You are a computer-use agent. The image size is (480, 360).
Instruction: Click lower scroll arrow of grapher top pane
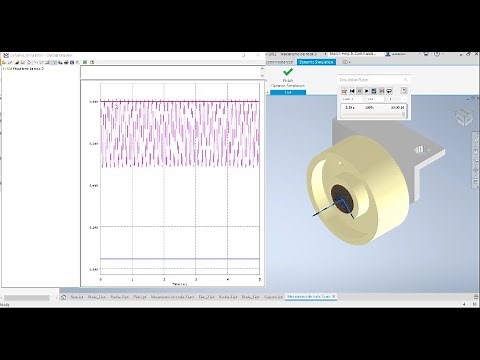(262, 76)
